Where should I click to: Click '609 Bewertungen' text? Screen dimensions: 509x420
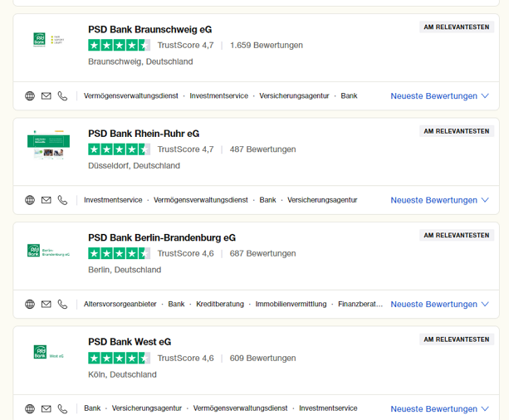tap(262, 358)
